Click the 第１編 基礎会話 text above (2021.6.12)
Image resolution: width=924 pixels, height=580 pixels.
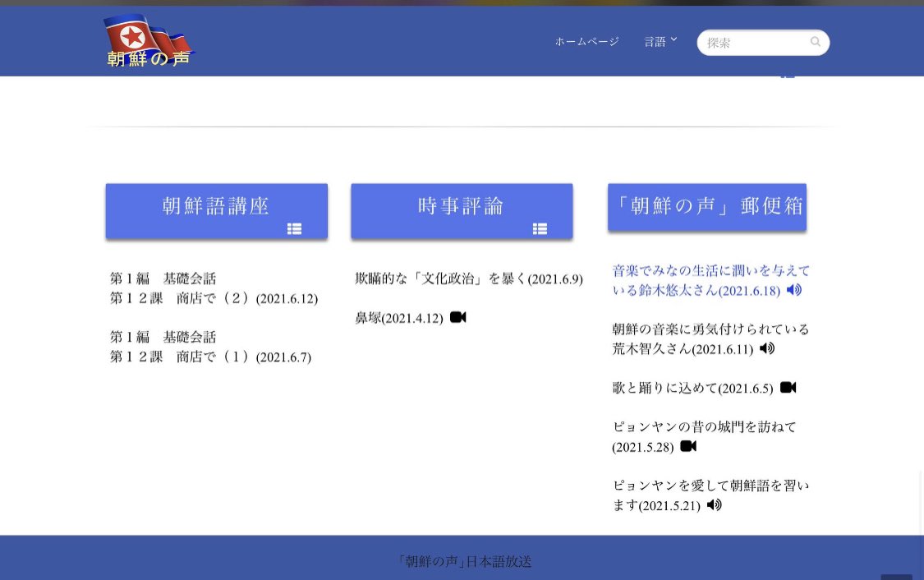tap(163, 278)
